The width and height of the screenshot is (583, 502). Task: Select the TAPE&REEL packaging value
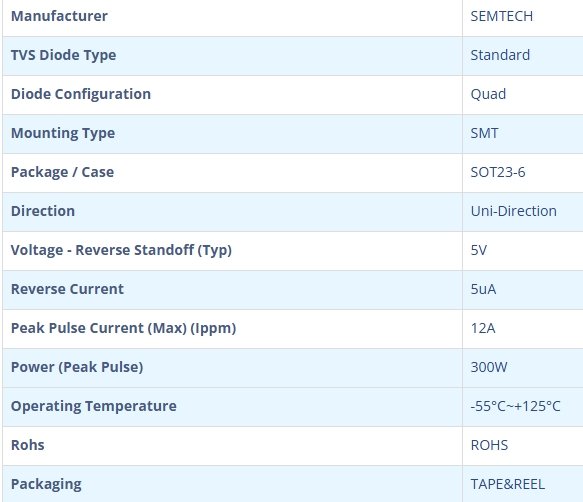[x=508, y=484]
